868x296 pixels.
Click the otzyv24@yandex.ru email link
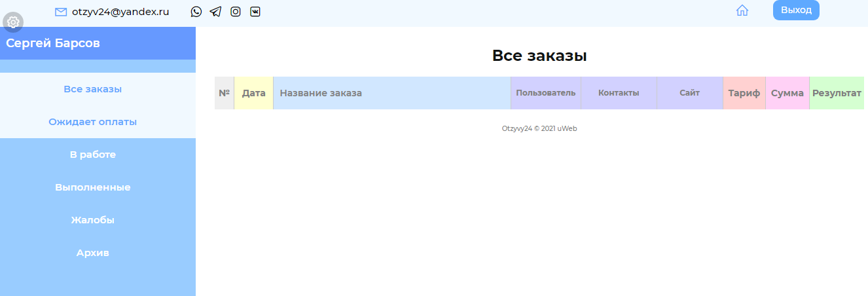click(x=120, y=12)
